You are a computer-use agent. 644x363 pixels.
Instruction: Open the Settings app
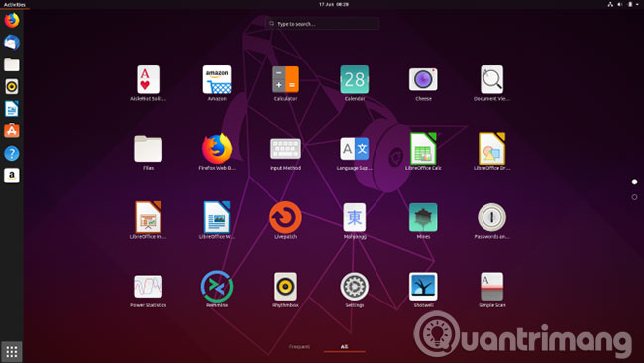tap(355, 286)
